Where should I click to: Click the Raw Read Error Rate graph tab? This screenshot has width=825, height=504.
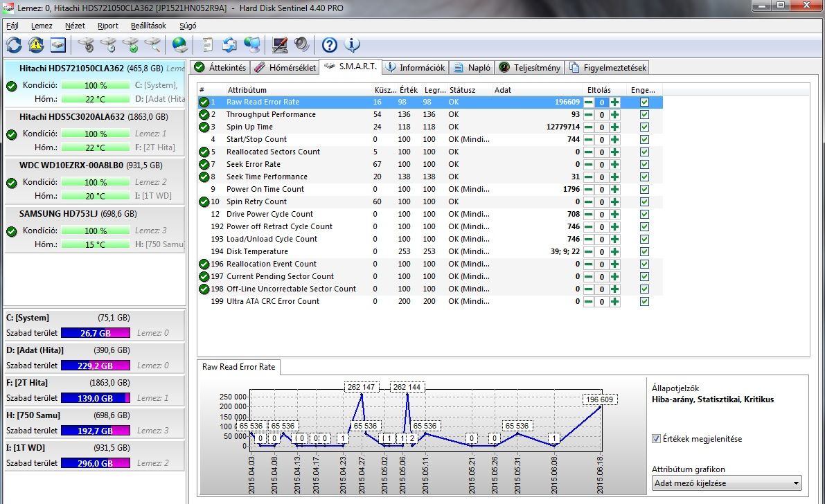[238, 367]
